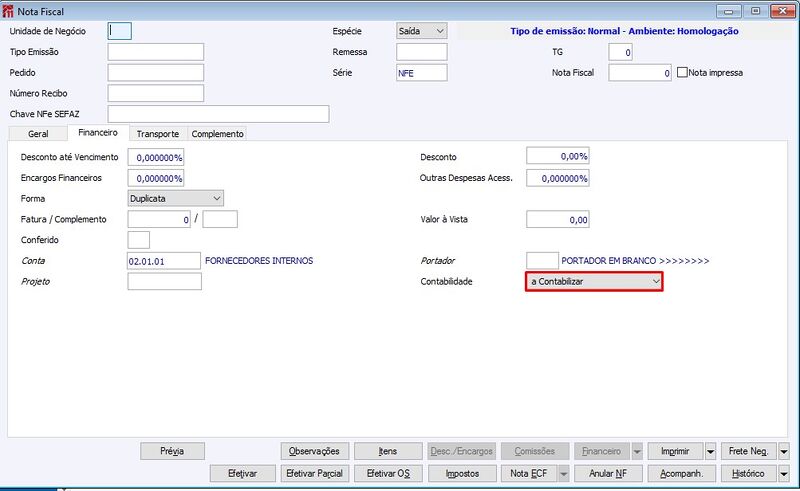Click the Efetivar button
The width and height of the screenshot is (800, 491).
(242, 474)
